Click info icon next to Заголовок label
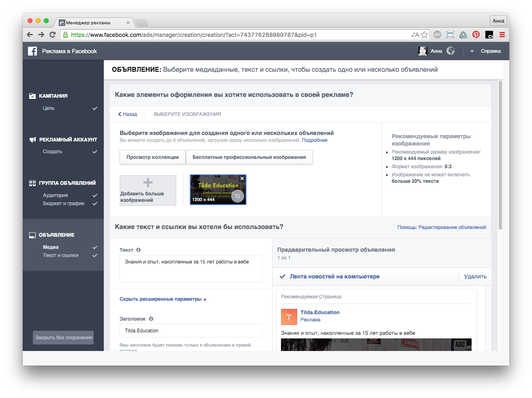532x398 pixels. click(151, 319)
